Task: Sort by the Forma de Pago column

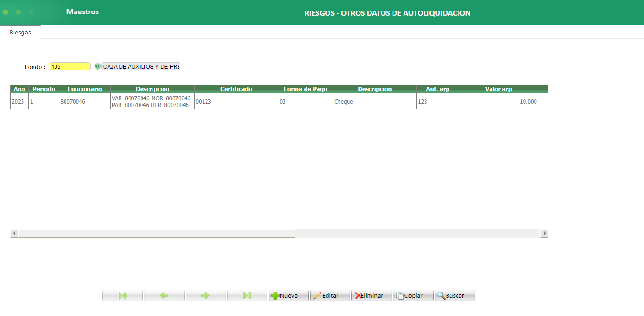Action: click(306, 89)
